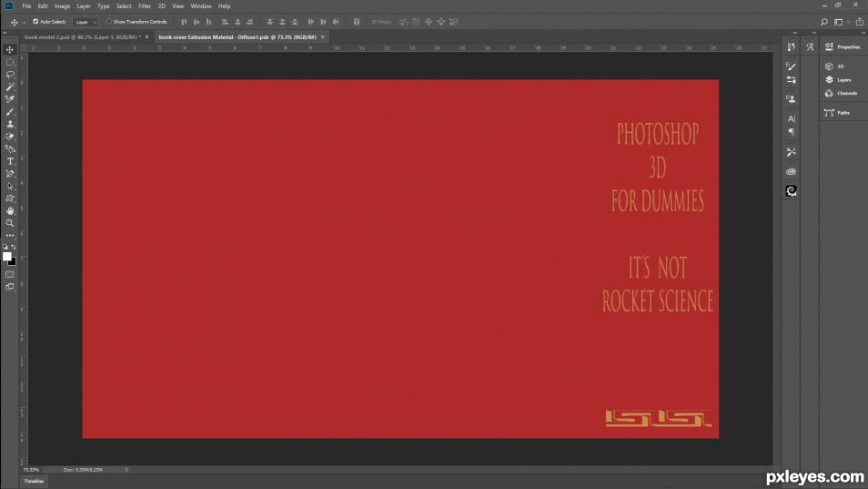868x489 pixels.
Task: Open the Auto-Select Layer dropdown
Action: (86, 22)
